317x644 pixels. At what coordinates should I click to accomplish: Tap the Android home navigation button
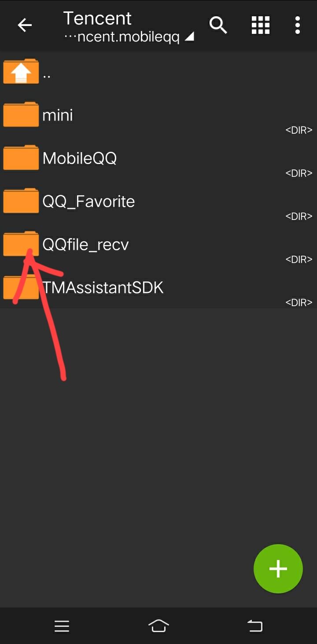point(158,626)
